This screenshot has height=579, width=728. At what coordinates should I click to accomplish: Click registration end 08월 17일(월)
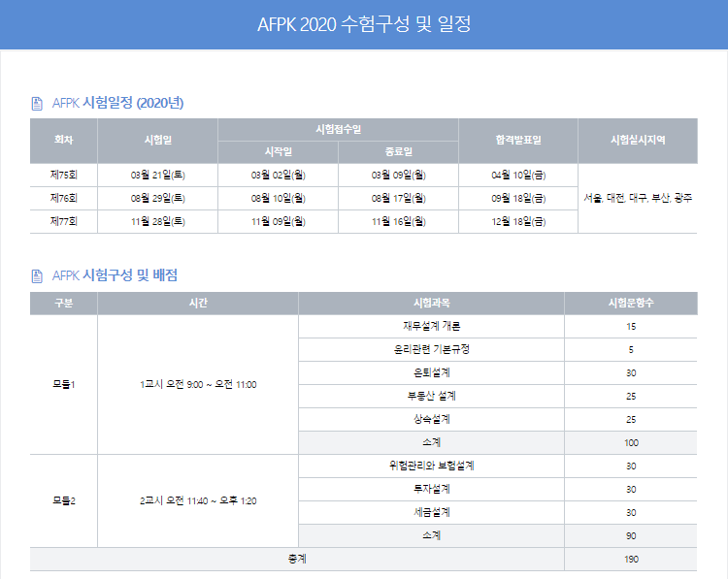point(398,198)
